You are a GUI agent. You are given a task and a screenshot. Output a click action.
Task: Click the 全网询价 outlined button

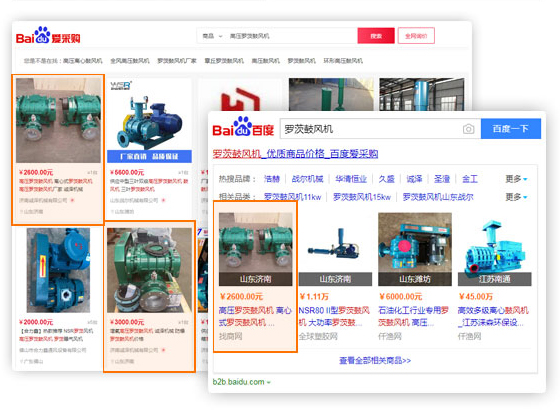[416, 36]
